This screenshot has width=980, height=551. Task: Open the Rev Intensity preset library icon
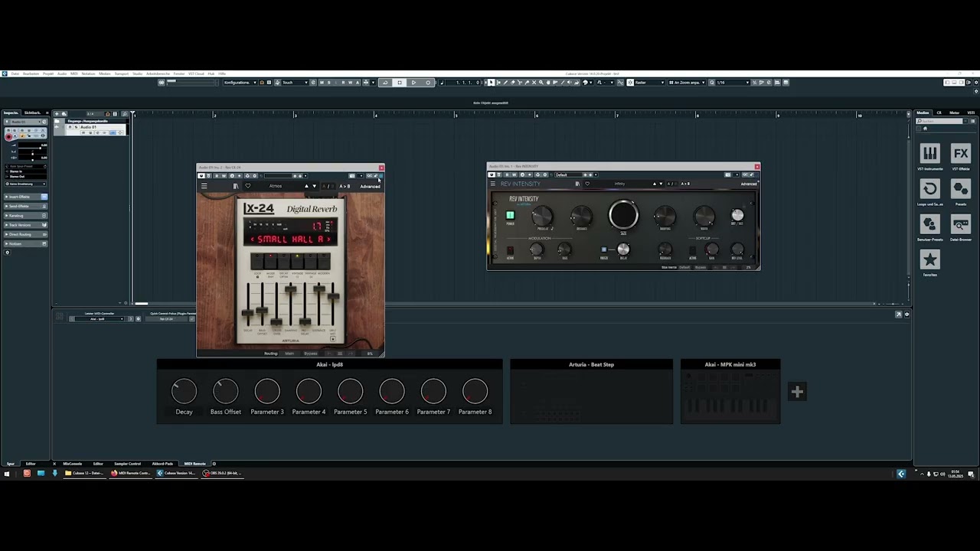coord(577,184)
